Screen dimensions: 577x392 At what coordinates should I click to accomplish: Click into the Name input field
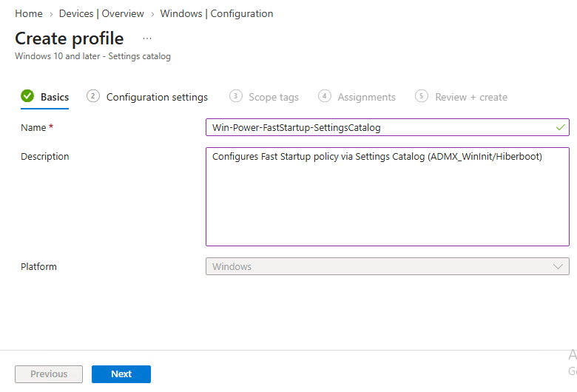click(x=388, y=127)
